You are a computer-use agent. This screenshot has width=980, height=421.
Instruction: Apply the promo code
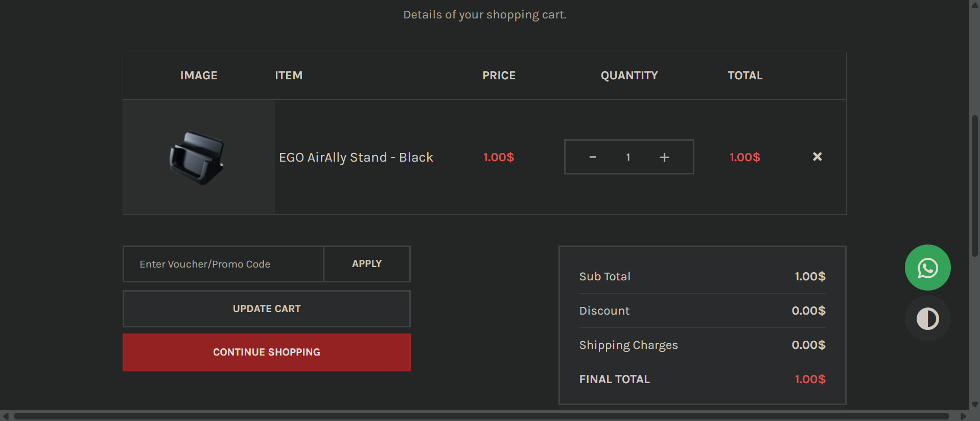367,264
